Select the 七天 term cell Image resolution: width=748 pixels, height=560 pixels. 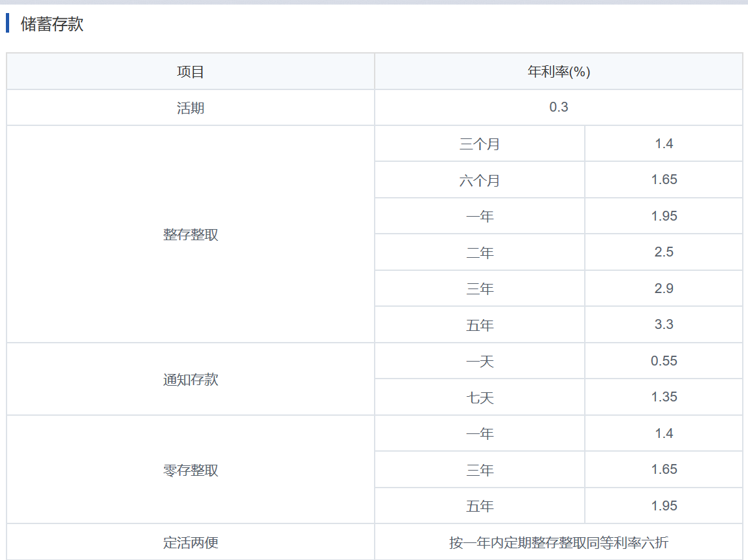point(480,397)
